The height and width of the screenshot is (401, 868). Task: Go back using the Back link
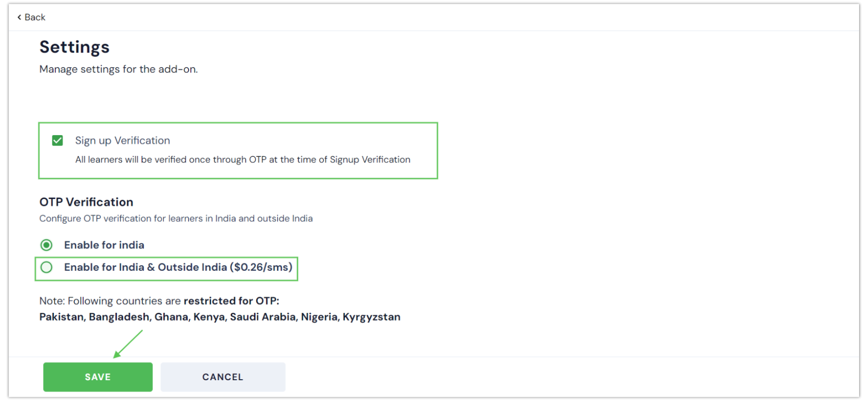(31, 17)
